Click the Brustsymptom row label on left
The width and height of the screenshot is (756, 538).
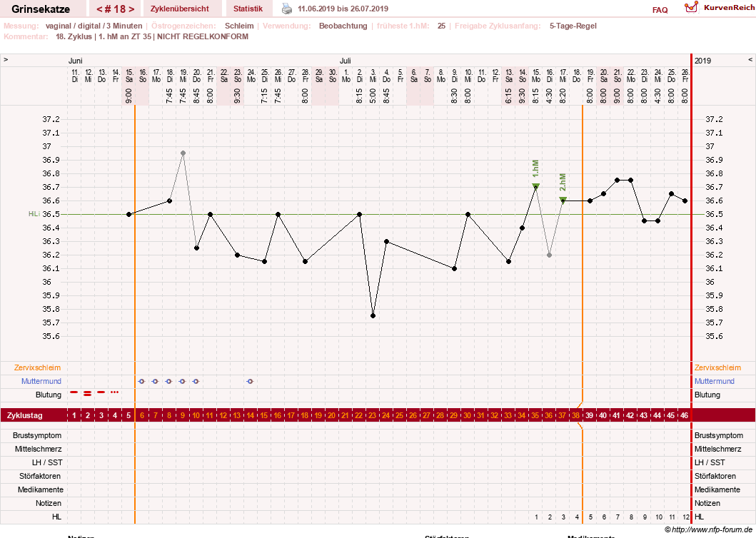(x=37, y=436)
